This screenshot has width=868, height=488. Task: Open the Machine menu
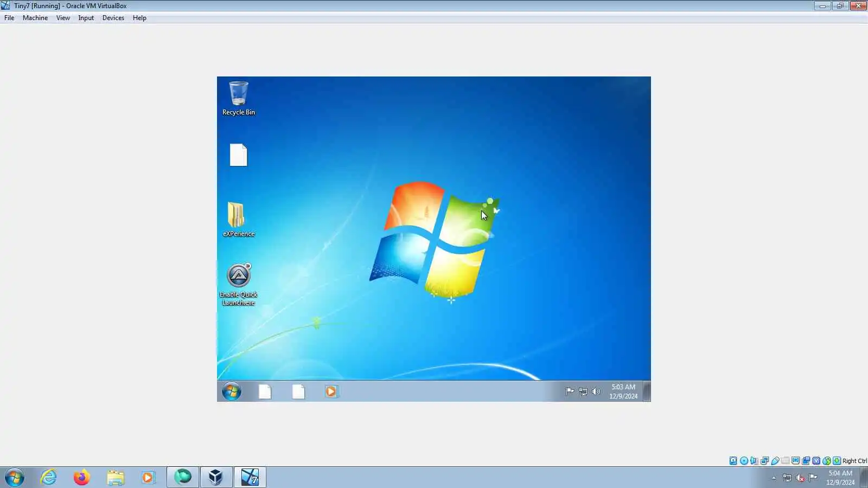point(35,18)
